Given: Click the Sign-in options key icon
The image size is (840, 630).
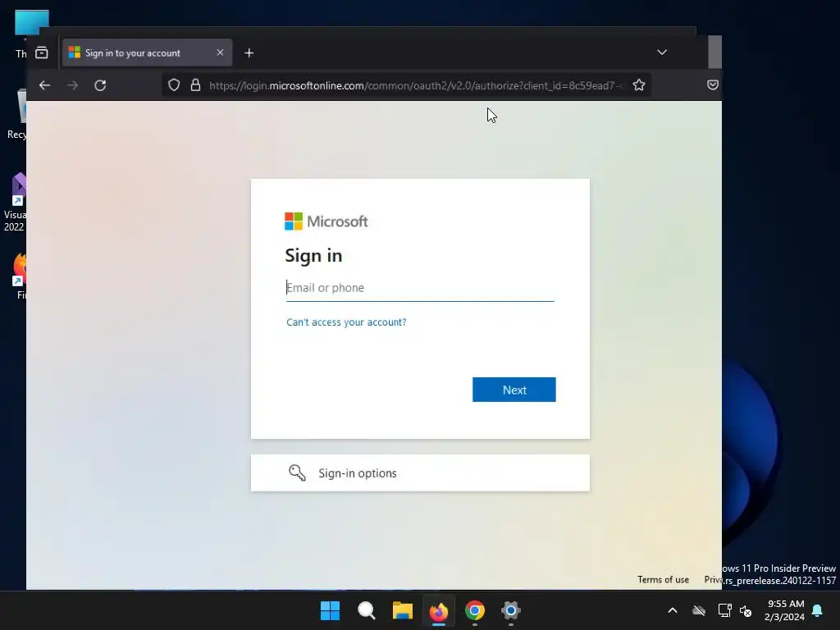Looking at the screenshot, I should [x=297, y=472].
